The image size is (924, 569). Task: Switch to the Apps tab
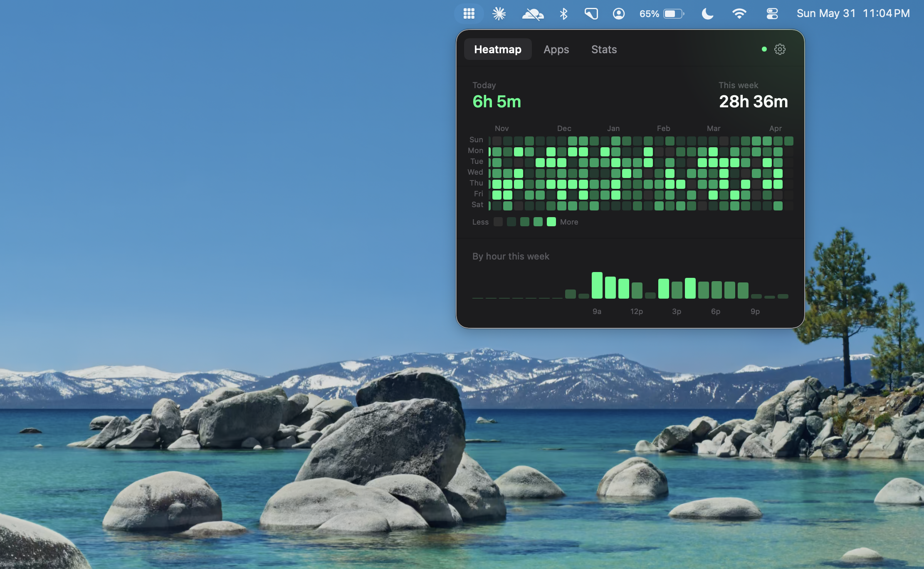point(556,49)
